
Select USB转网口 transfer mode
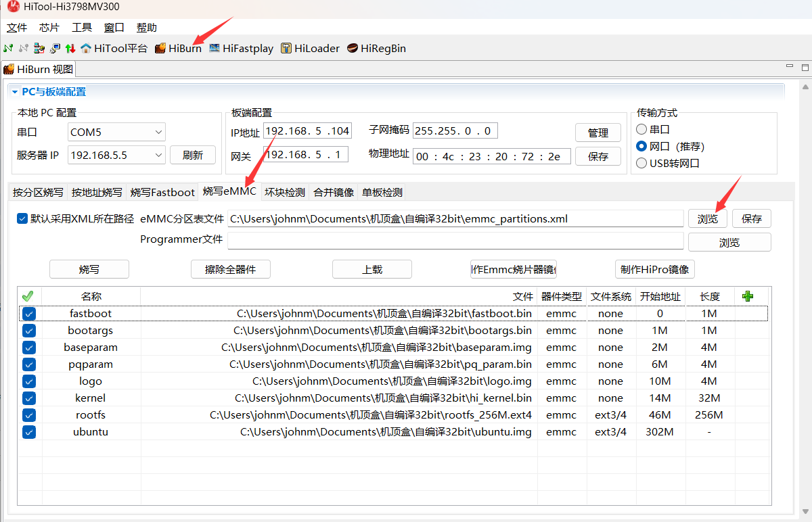641,163
